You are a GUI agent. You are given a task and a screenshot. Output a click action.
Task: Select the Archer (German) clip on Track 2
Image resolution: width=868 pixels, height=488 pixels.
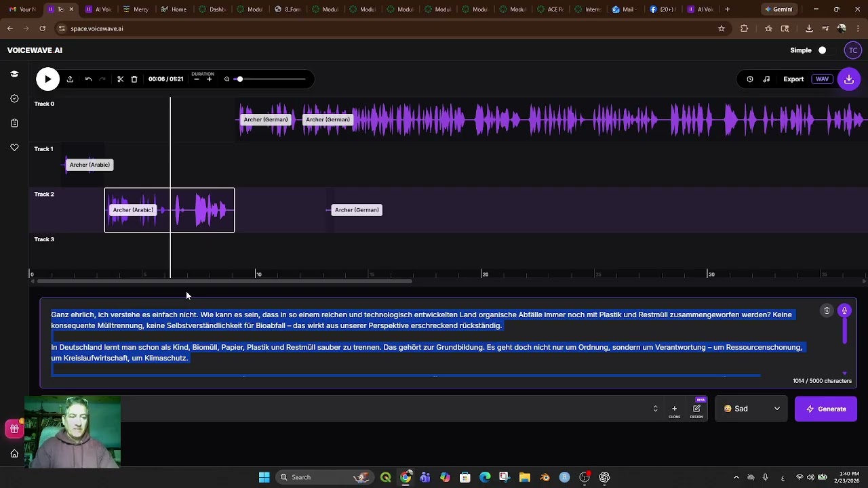click(x=357, y=210)
